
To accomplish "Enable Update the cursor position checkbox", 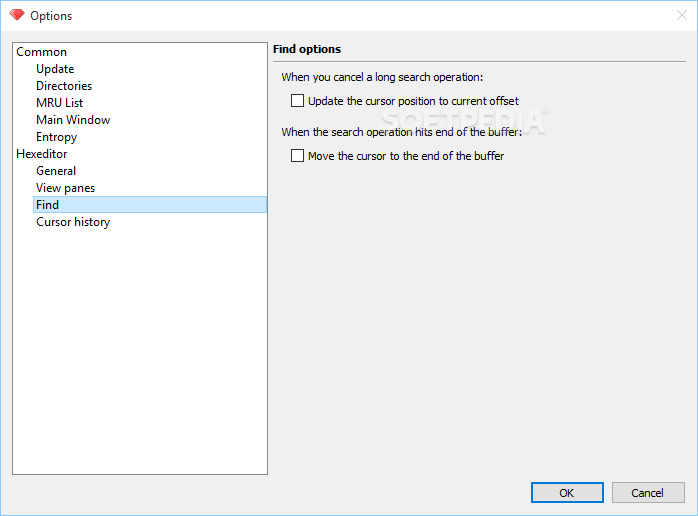I will pyautogui.click(x=297, y=101).
